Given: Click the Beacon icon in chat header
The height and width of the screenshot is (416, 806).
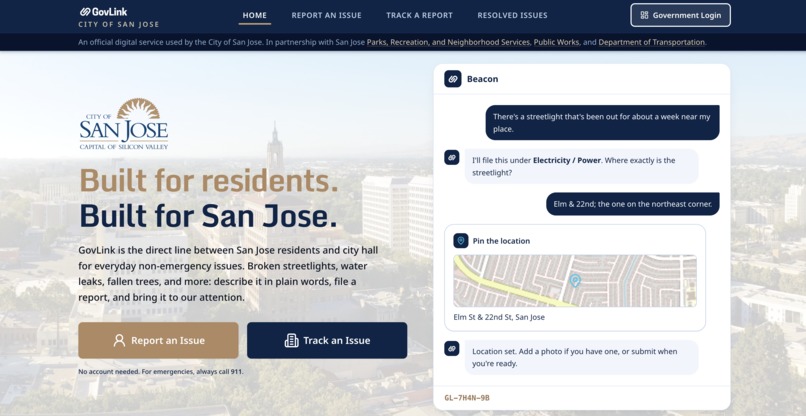Looking at the screenshot, I should click(x=453, y=79).
